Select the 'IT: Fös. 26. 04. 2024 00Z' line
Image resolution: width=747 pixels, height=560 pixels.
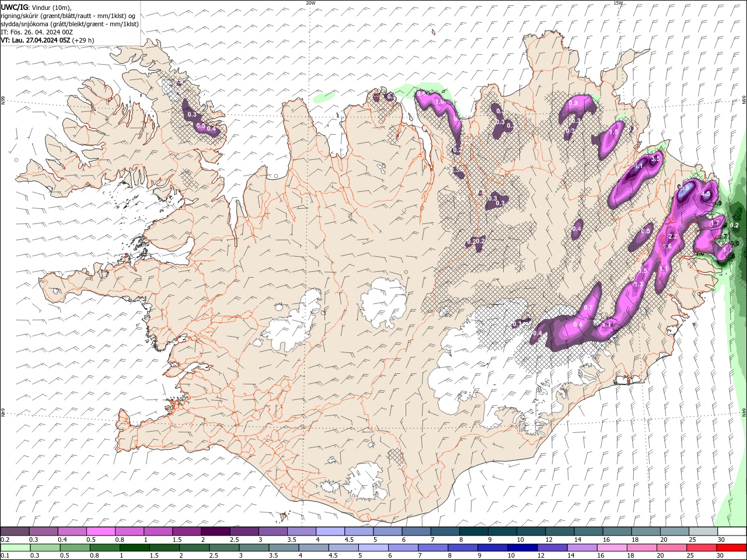[37, 32]
